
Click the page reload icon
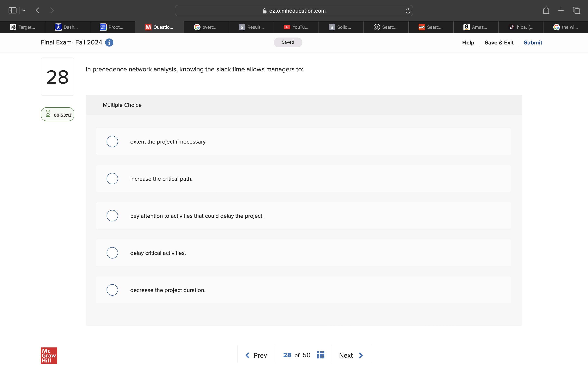pyautogui.click(x=408, y=11)
